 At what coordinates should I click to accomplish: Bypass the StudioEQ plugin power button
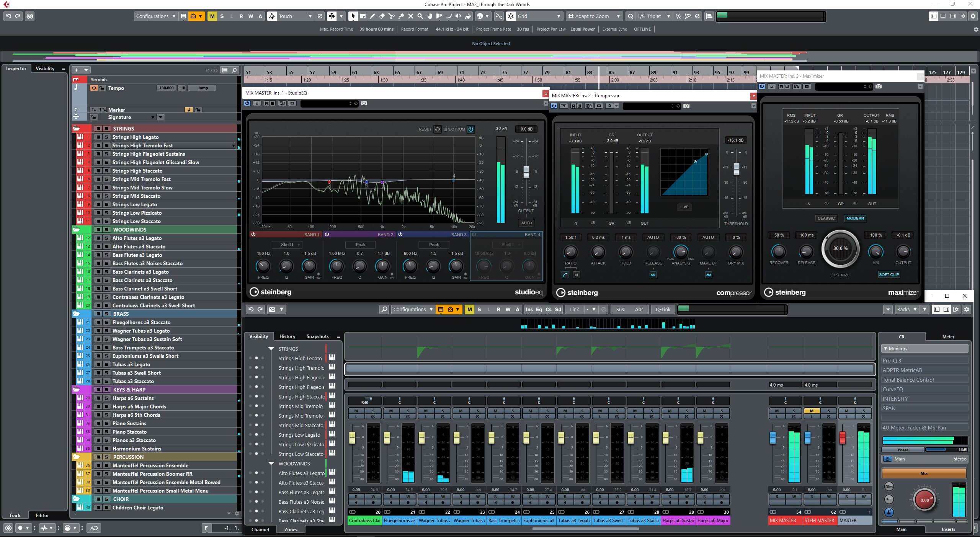[247, 103]
